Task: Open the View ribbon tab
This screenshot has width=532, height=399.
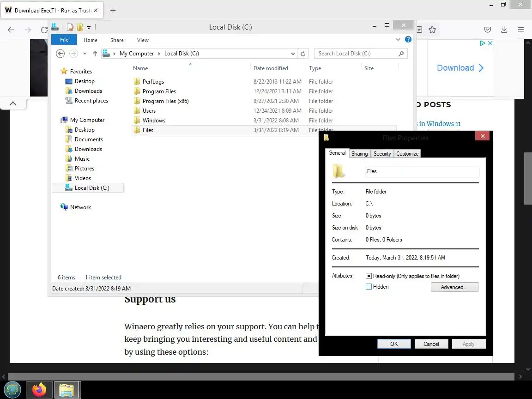Action: click(143, 40)
